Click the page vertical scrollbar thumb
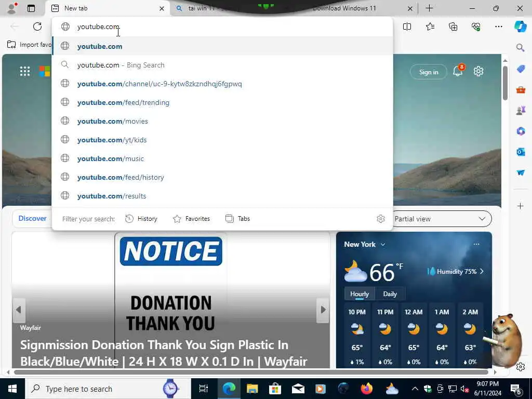The image size is (532, 399). point(505,83)
